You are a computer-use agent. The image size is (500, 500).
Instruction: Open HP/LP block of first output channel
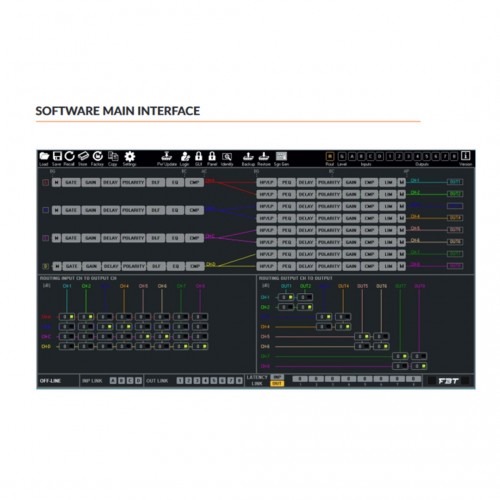[x=266, y=182]
